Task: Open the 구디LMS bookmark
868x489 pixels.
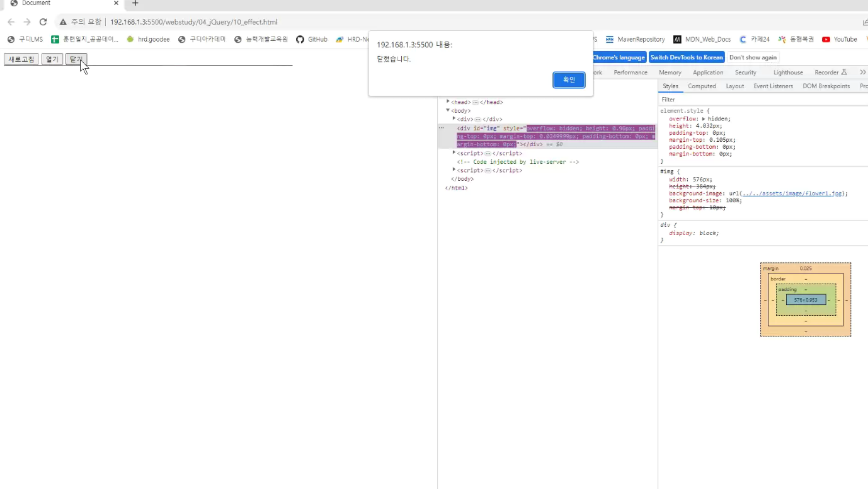Action: coord(25,39)
